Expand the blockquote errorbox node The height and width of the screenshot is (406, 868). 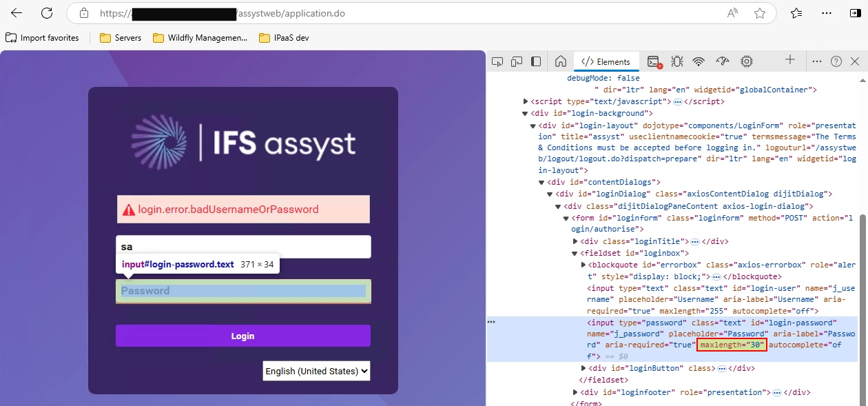point(584,265)
